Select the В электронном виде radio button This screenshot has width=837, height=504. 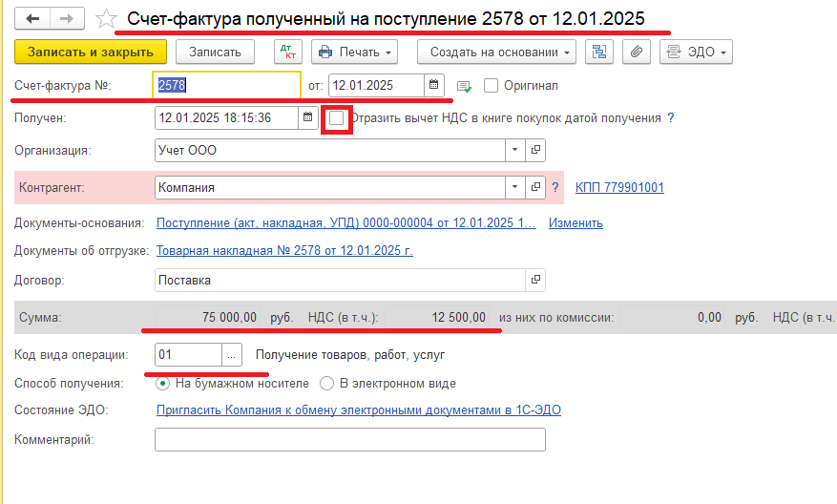pyautogui.click(x=326, y=384)
